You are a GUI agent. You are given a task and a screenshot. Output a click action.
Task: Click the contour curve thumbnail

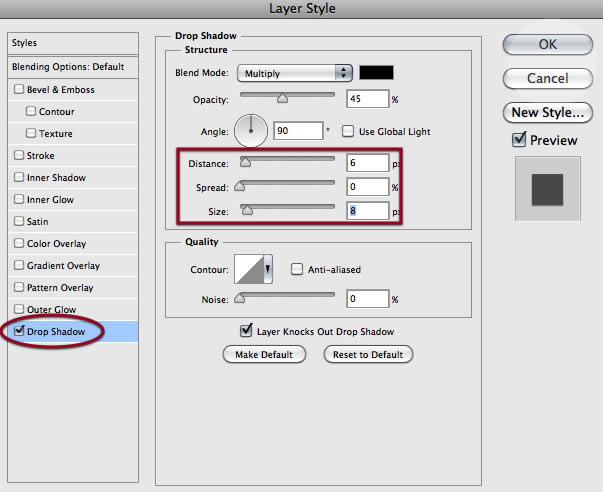[x=249, y=269]
